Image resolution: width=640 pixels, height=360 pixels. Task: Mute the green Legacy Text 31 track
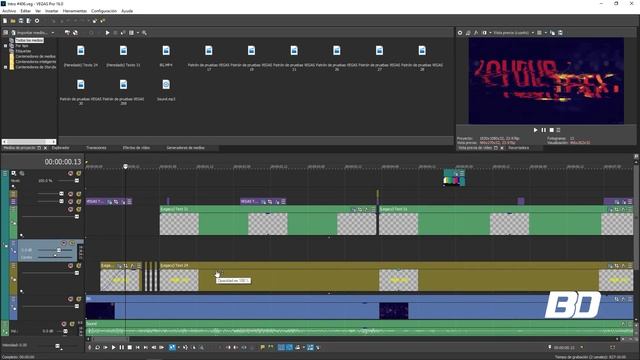[x=71, y=209]
